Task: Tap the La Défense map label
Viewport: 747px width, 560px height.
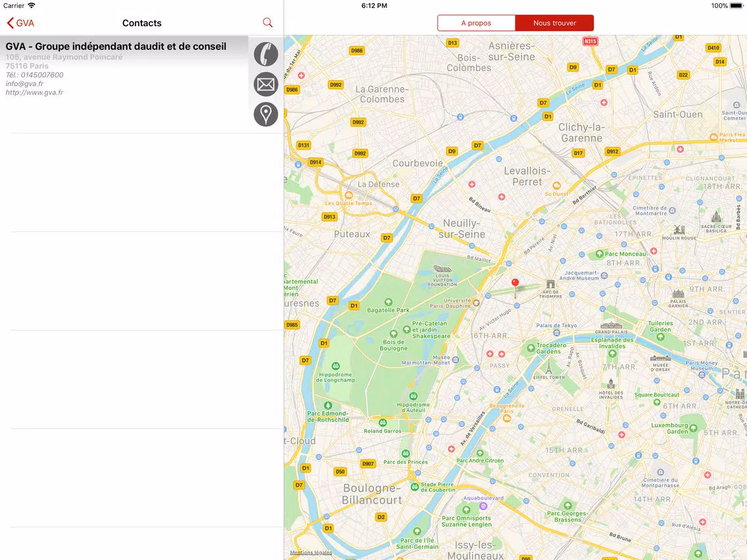Action: tap(378, 184)
